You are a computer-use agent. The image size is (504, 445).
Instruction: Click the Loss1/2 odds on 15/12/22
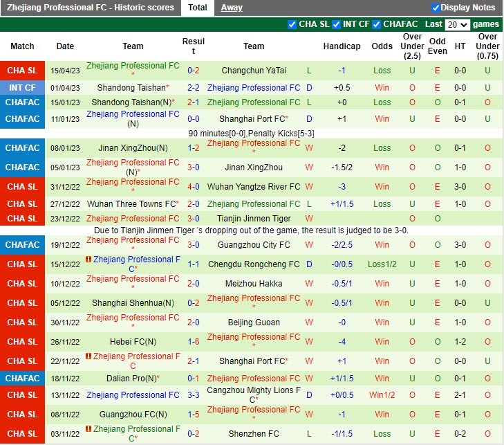(x=382, y=264)
